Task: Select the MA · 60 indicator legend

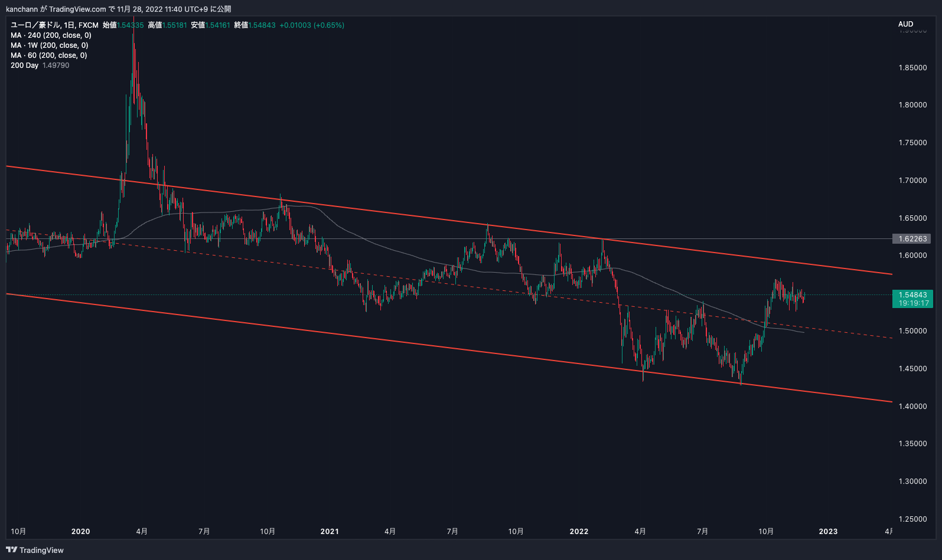Action: 49,55
